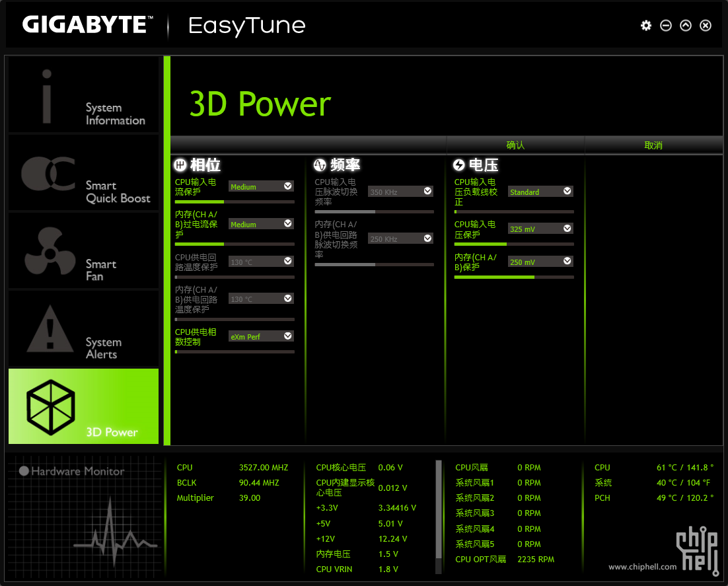Click the up-arrow circle icon in the title bar
This screenshot has width=728, height=586.
(686, 26)
